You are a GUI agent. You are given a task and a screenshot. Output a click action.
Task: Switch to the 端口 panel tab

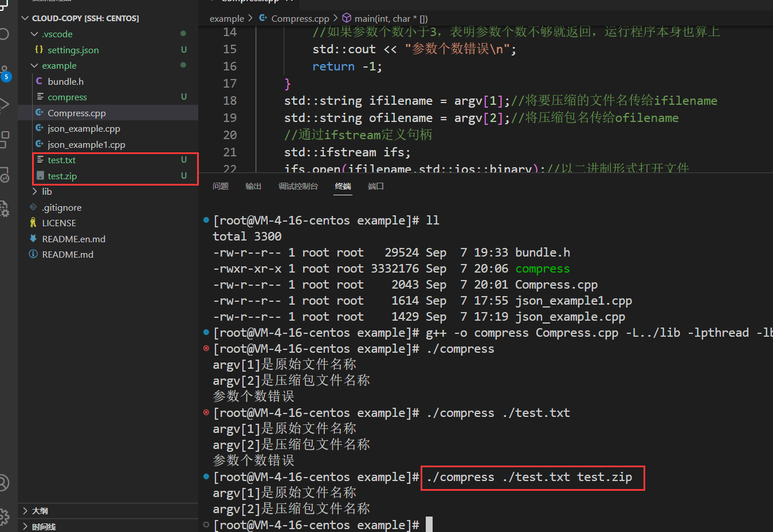(376, 186)
